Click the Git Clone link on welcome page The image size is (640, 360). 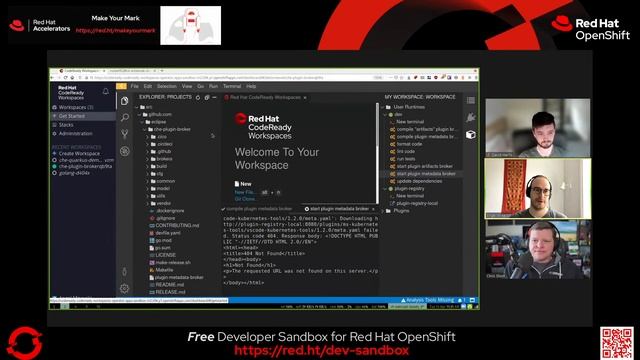point(245,199)
